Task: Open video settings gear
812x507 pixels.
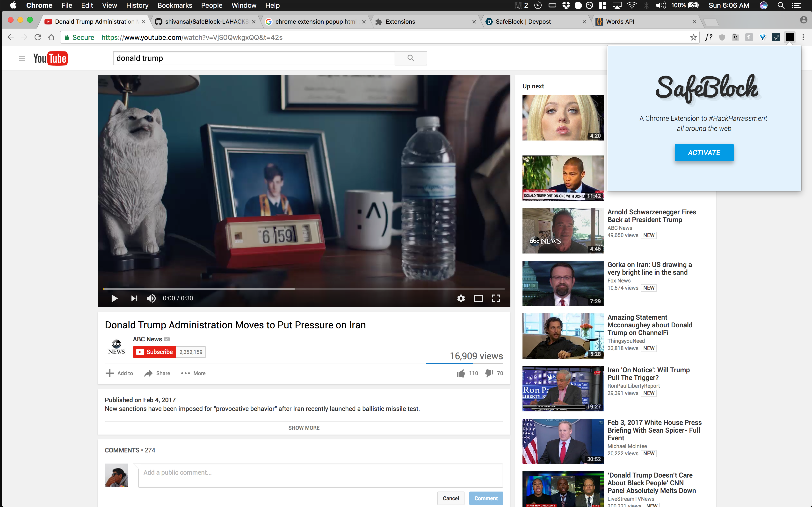Action: (461, 298)
